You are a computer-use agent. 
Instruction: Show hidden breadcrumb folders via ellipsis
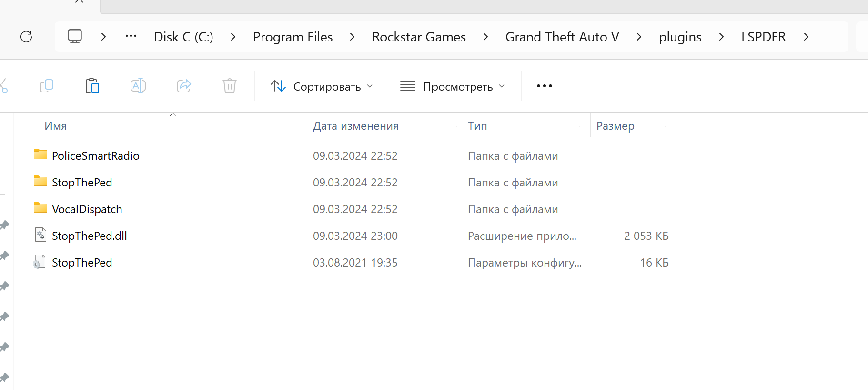click(131, 37)
